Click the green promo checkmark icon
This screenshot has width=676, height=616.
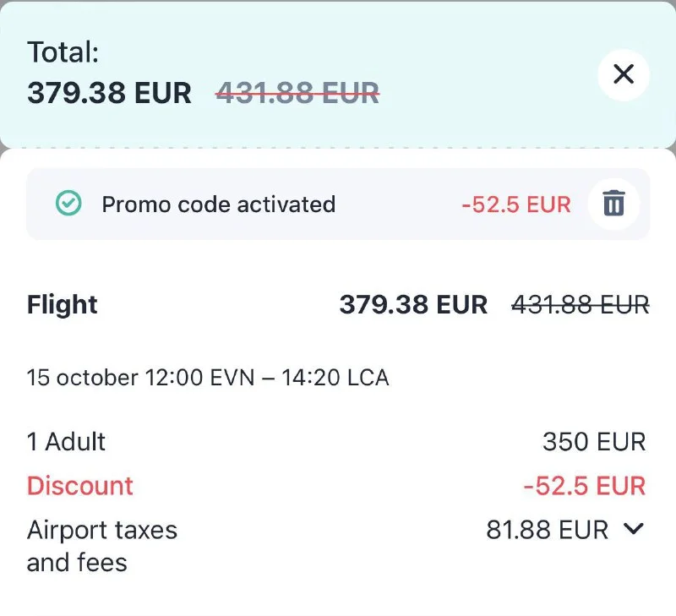coord(68,204)
